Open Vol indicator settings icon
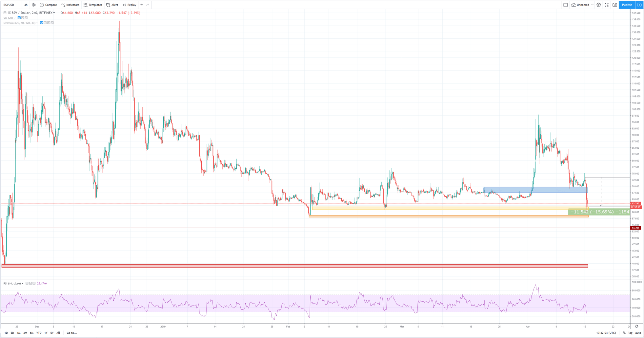The width and height of the screenshot is (644, 338). pos(23,18)
